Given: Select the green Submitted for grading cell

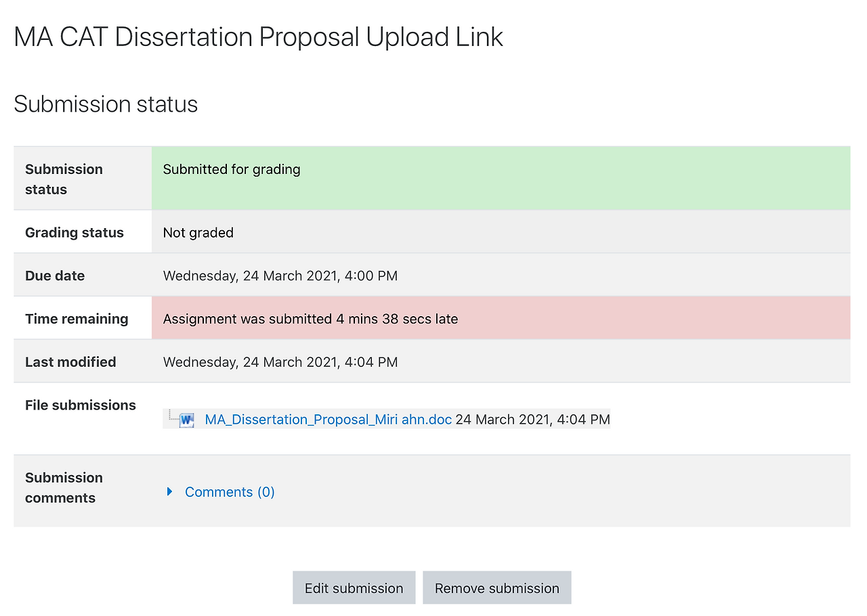Looking at the screenshot, I should click(501, 178).
